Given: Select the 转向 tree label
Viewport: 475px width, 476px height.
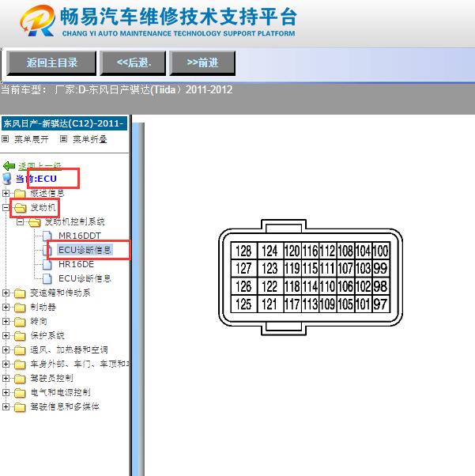Looking at the screenshot, I should 39,321.
